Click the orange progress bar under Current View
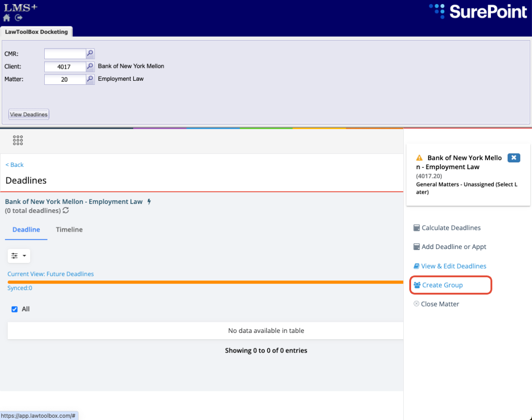The width and height of the screenshot is (532, 420). 205,282
